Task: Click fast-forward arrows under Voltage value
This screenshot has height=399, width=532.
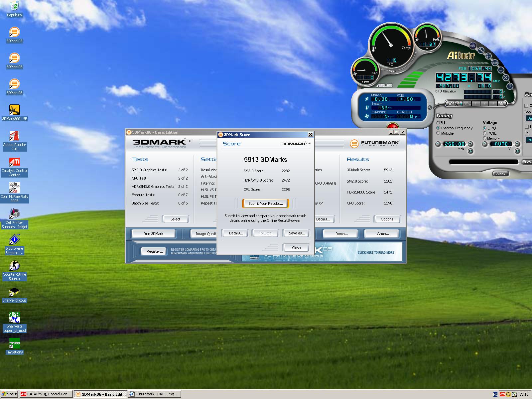Action: 517,151
